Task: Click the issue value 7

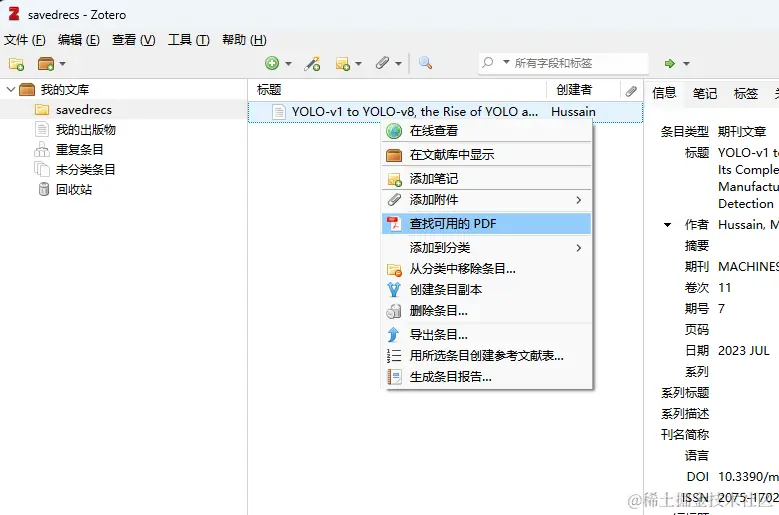Action: tap(721, 309)
